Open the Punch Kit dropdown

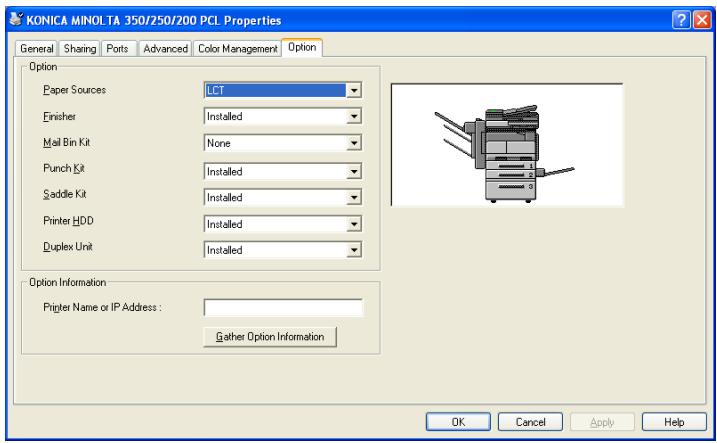283,171
